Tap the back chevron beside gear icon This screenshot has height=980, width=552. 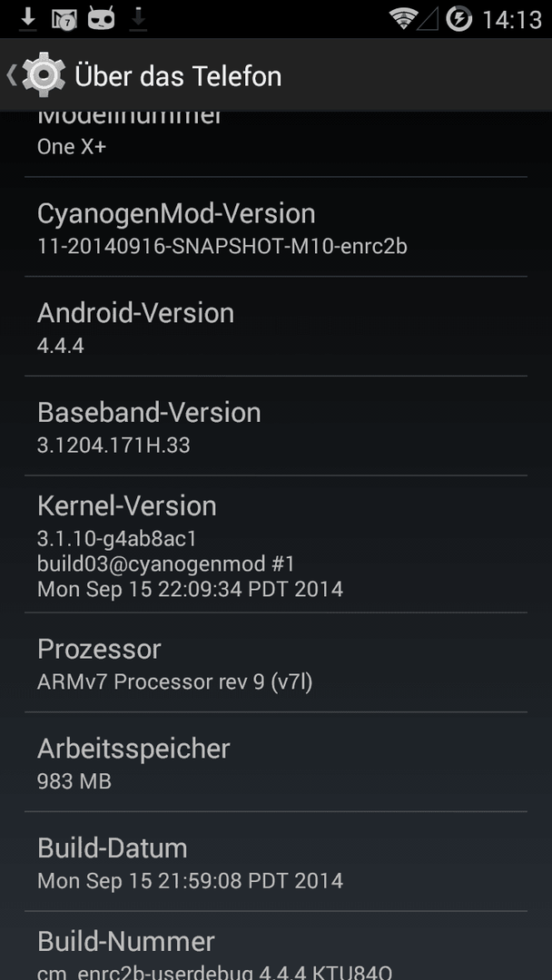click(12, 75)
